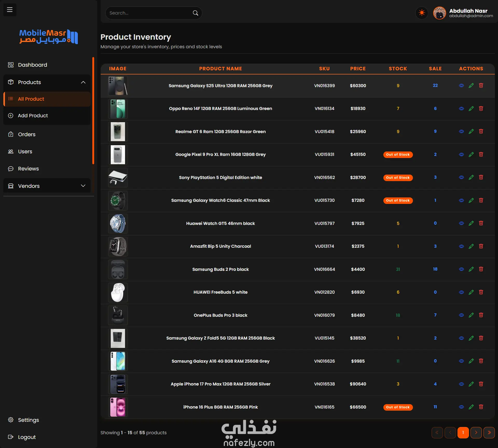
Task: Click the Out of Stock badge for Watch6 Classic
Action: [398, 201]
